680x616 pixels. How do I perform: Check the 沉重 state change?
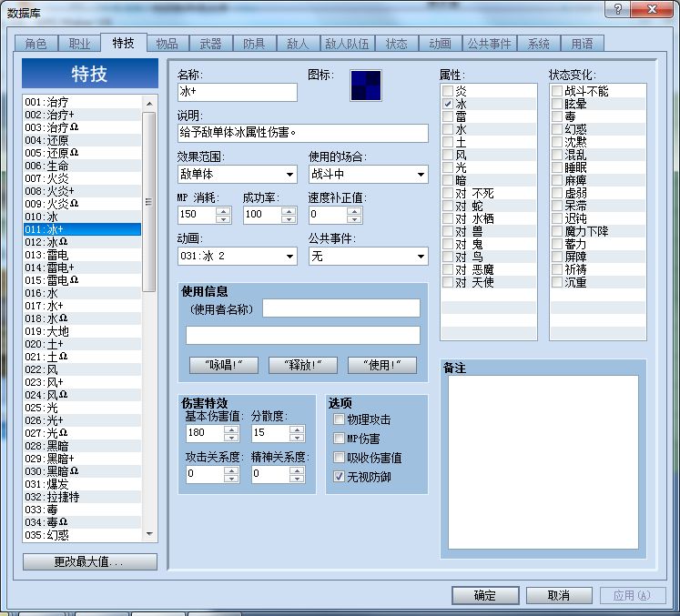point(557,282)
